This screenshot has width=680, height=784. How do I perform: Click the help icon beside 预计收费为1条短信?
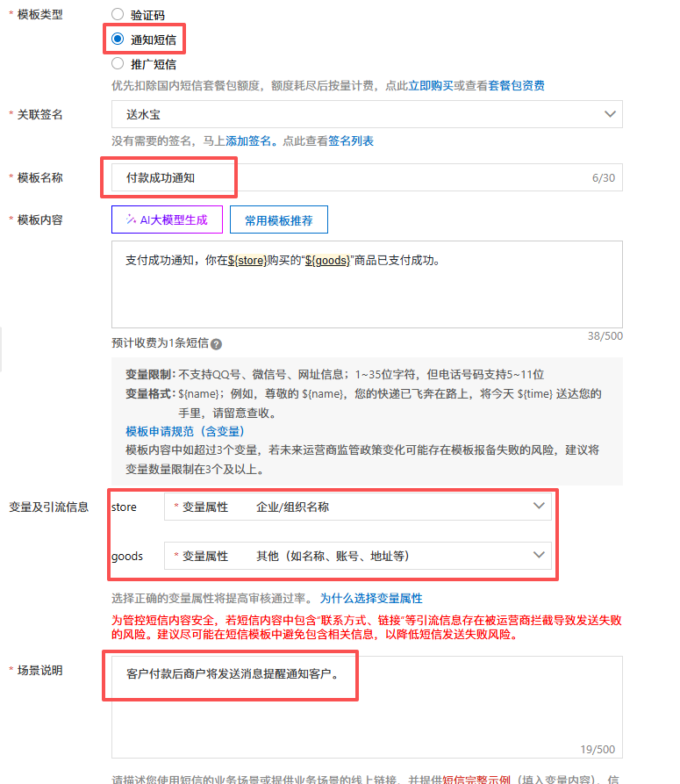coord(216,344)
